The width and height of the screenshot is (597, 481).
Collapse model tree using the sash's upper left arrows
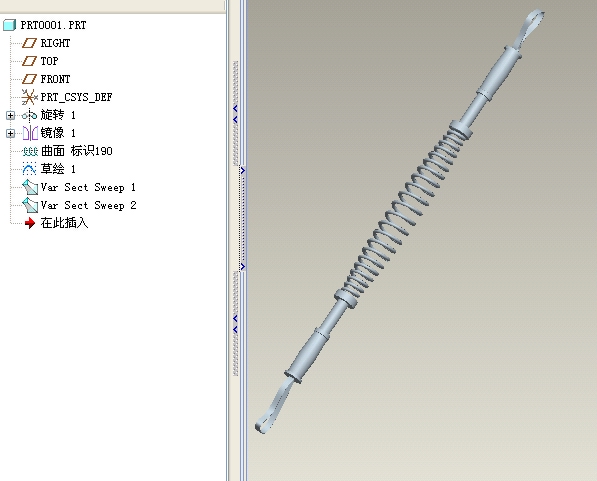pos(235,114)
